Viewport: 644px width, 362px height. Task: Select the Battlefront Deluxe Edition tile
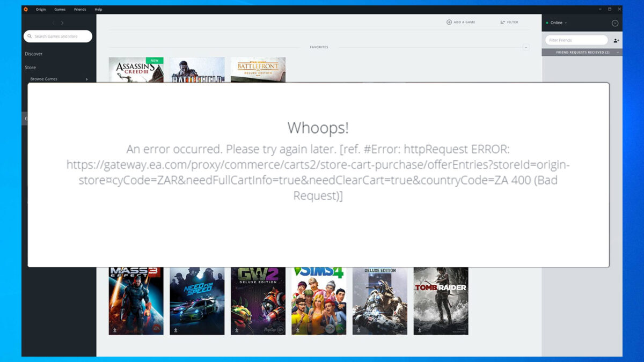[258, 70]
